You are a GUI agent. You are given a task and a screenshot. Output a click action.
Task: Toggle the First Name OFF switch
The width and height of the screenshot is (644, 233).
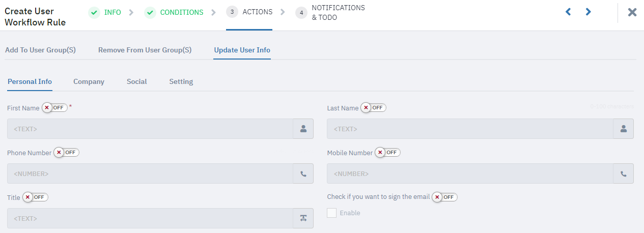coord(54,108)
